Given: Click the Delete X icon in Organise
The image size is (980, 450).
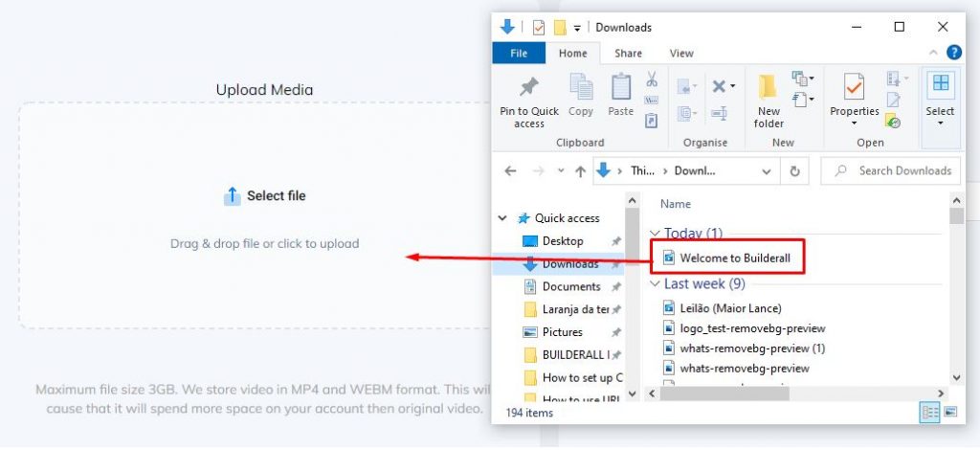Looking at the screenshot, I should pyautogui.click(x=719, y=86).
